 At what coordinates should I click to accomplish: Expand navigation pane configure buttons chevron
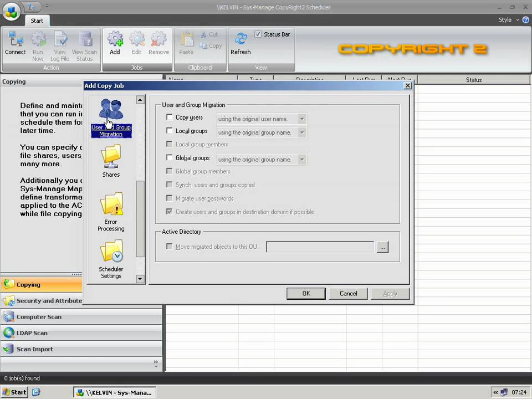tap(156, 364)
